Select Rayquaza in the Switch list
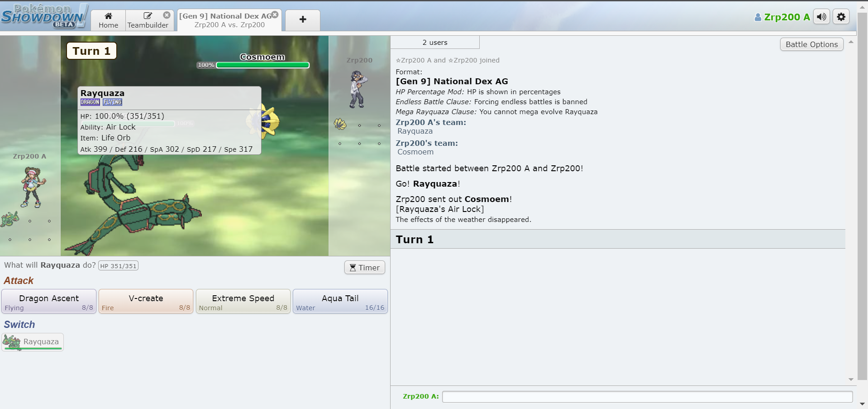Image resolution: width=868 pixels, height=409 pixels. (33, 342)
